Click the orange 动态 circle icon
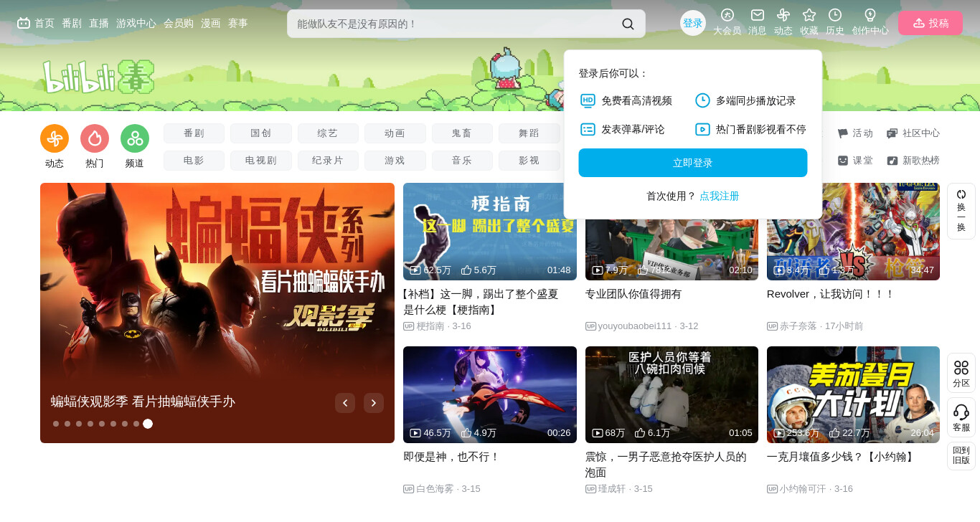The image size is (980, 522). 55,138
